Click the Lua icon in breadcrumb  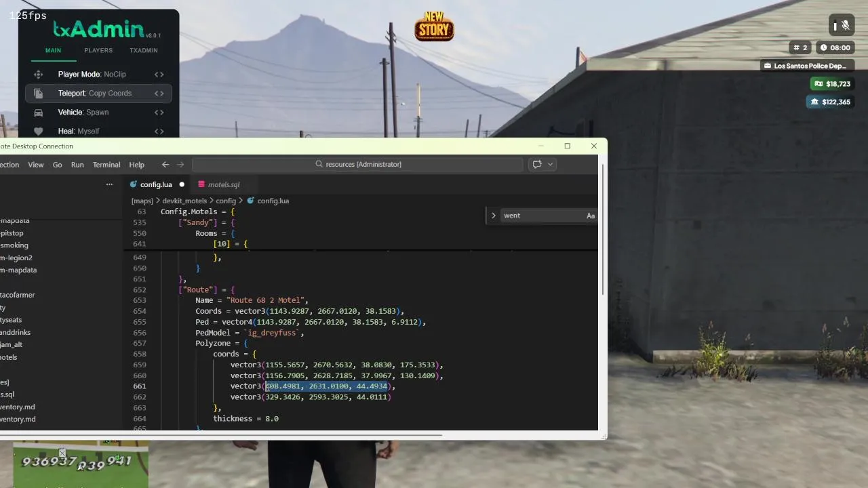(251, 201)
